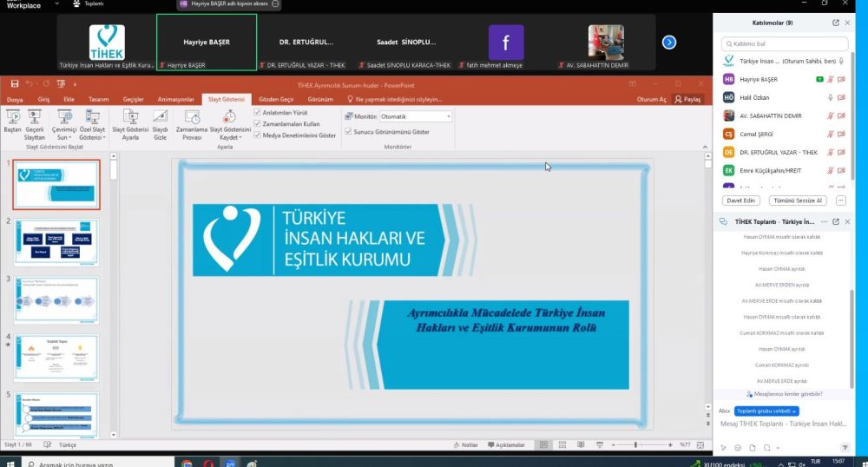The height and width of the screenshot is (467, 868).
Task: Start slideshow from current slide (Geçerli Slayttan)
Action: tap(35, 124)
